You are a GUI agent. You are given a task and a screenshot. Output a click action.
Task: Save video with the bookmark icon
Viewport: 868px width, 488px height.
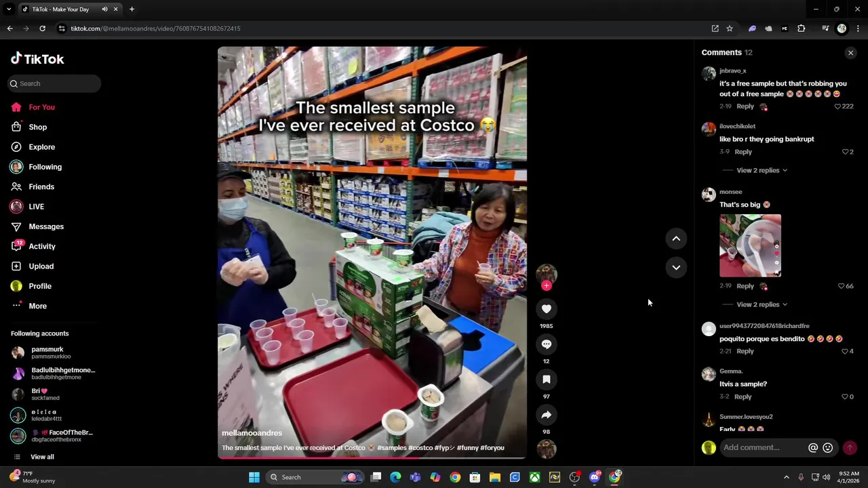(x=546, y=380)
